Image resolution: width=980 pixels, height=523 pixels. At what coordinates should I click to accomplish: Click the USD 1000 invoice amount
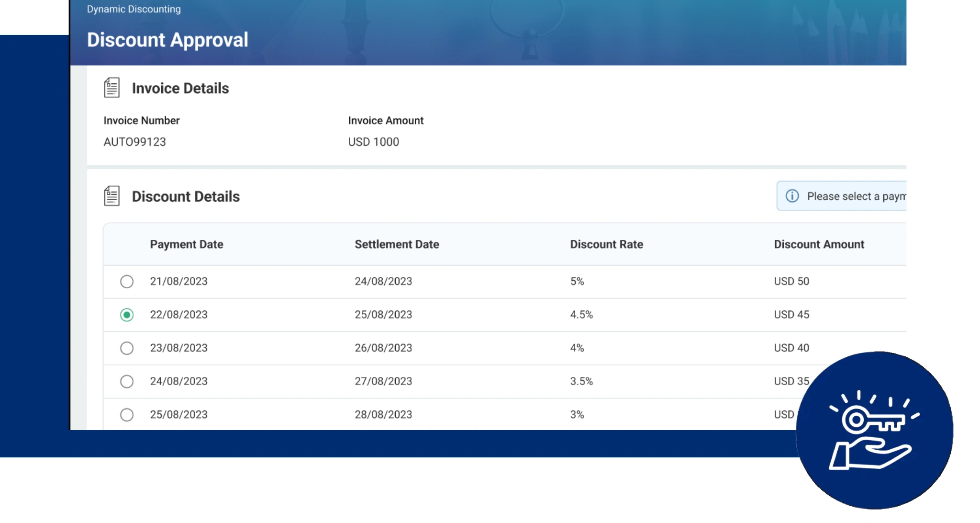tap(373, 142)
